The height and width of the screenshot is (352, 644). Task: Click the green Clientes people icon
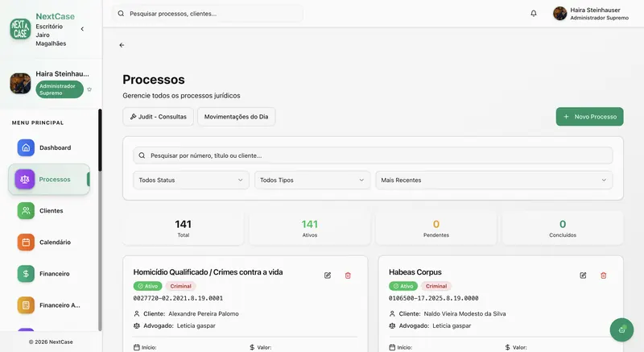click(x=26, y=211)
